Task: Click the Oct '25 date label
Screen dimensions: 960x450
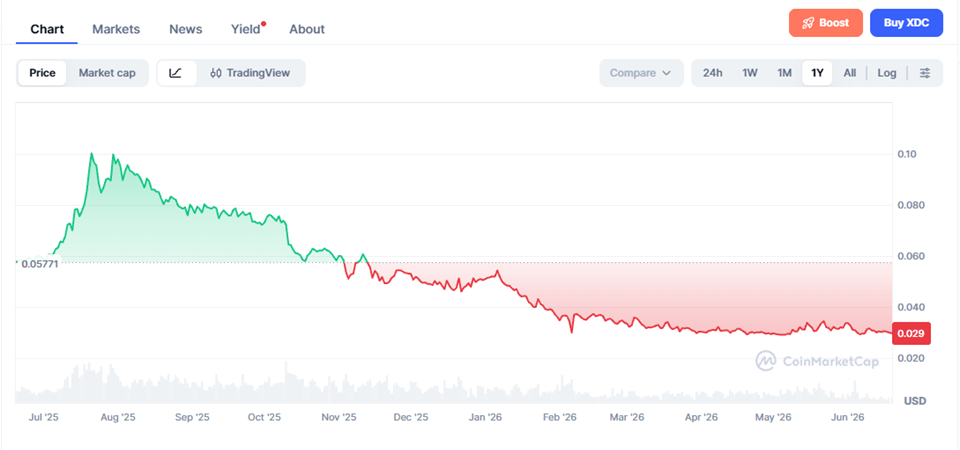Action: coord(264,418)
